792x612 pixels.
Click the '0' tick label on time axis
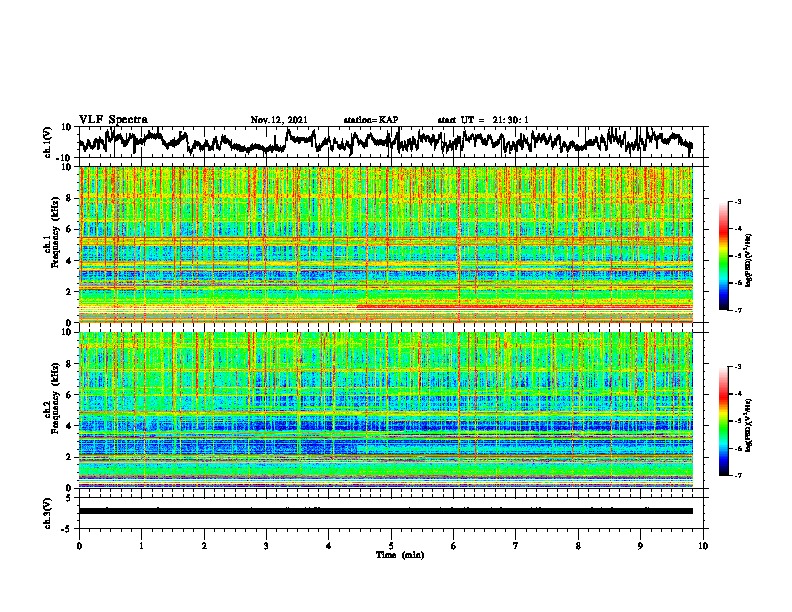click(x=79, y=546)
